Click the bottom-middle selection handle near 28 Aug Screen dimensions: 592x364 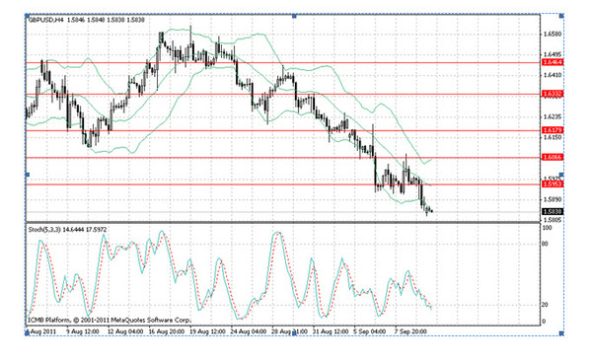click(294, 333)
